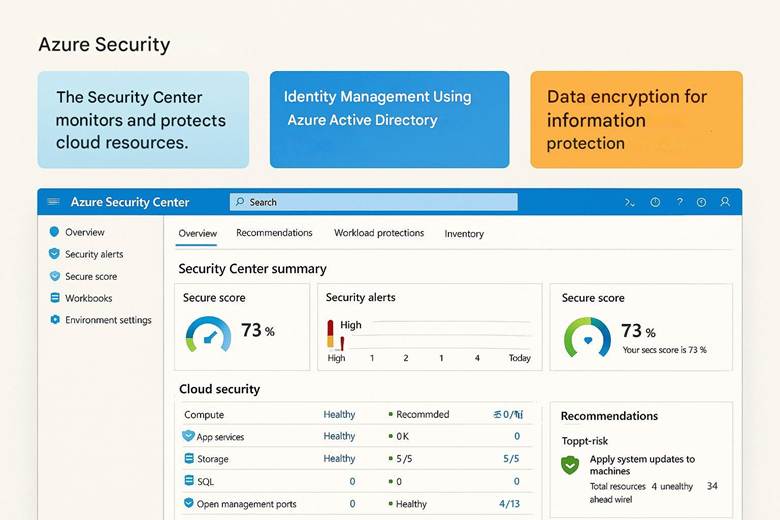Screen dimensions: 780x520
Task: Click the Identity Management Azure Active Directory card
Action: click(x=389, y=119)
